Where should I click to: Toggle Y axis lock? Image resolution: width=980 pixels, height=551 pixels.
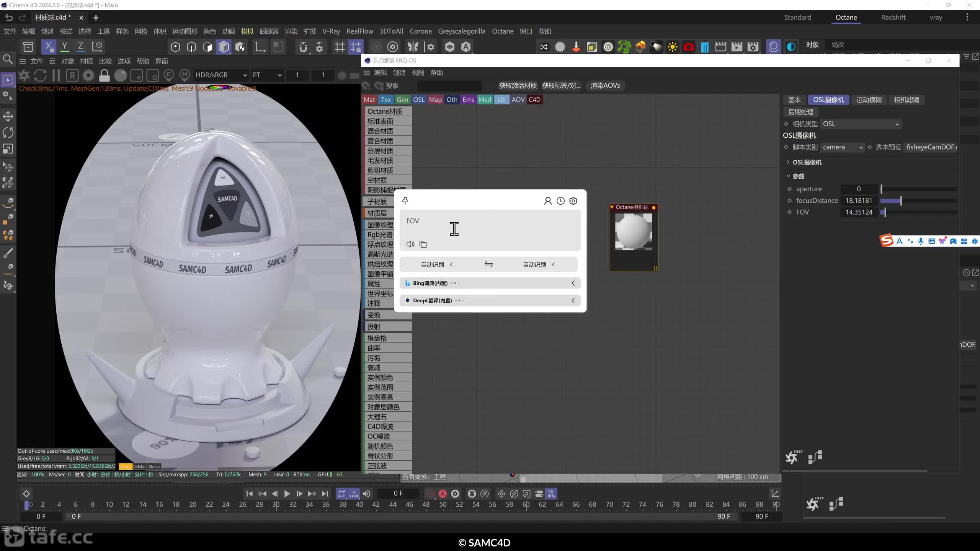coord(65,47)
